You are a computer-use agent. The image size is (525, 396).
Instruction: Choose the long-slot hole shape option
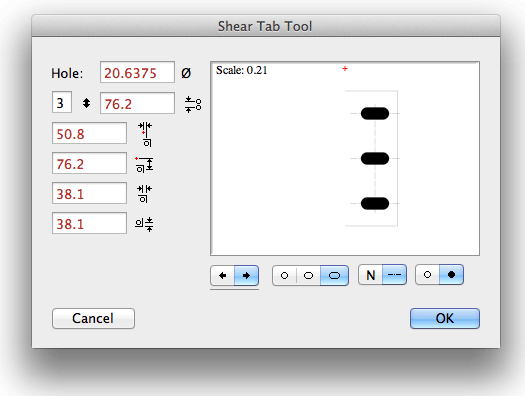click(x=334, y=275)
